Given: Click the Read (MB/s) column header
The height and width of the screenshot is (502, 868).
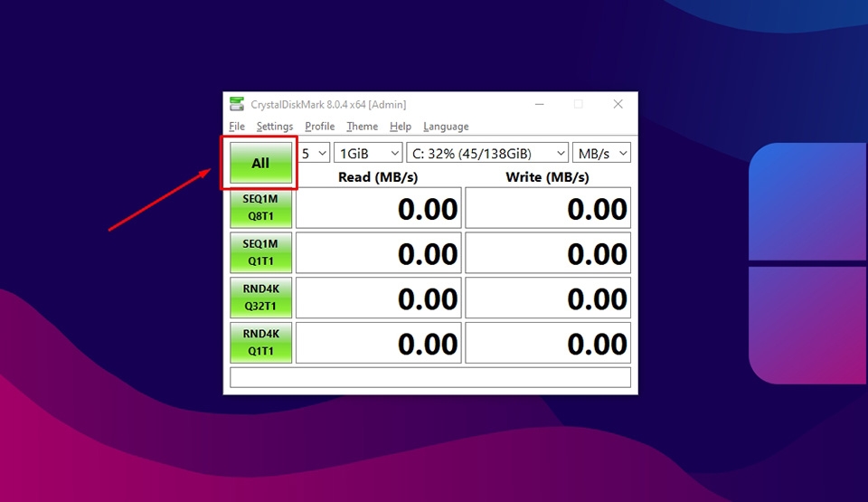Looking at the screenshot, I should (378, 177).
